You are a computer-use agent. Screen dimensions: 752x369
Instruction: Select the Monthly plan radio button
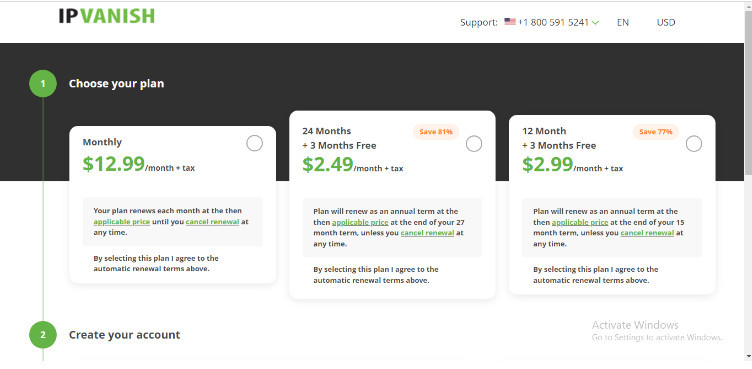pyautogui.click(x=254, y=143)
